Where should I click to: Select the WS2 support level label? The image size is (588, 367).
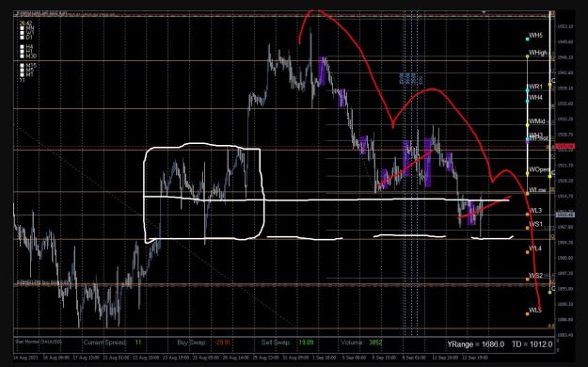point(536,276)
